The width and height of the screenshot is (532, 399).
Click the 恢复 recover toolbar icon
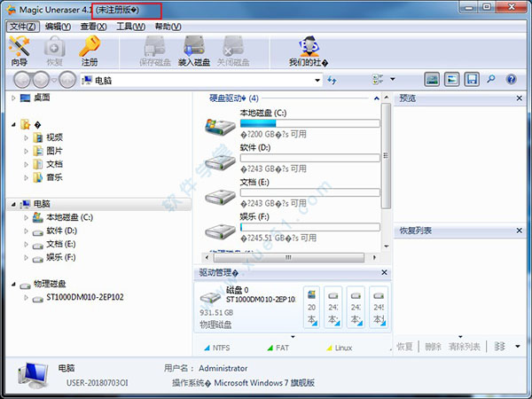click(54, 51)
